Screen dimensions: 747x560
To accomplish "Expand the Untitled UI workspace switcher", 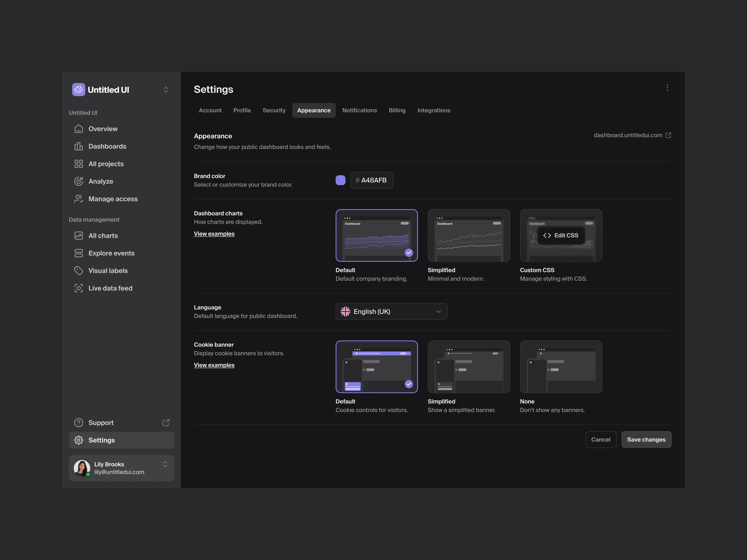I will 166,89.
